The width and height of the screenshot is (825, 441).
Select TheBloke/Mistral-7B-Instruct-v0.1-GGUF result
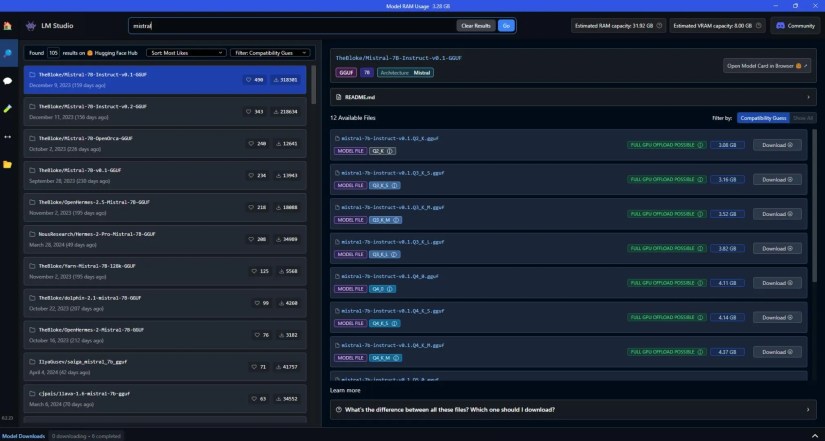point(165,80)
